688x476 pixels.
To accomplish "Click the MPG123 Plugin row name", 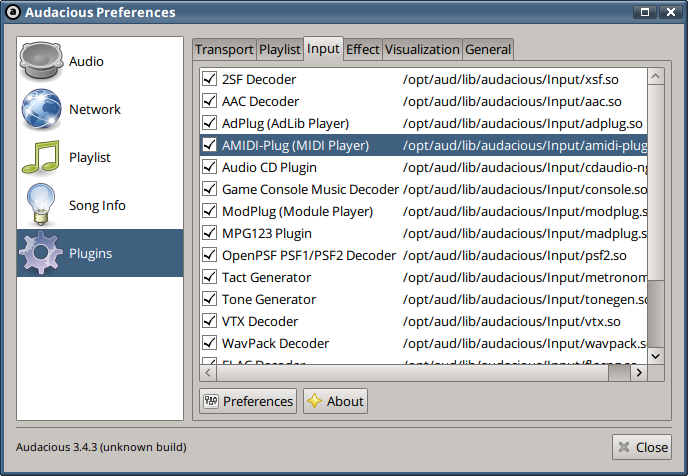I will pos(267,233).
